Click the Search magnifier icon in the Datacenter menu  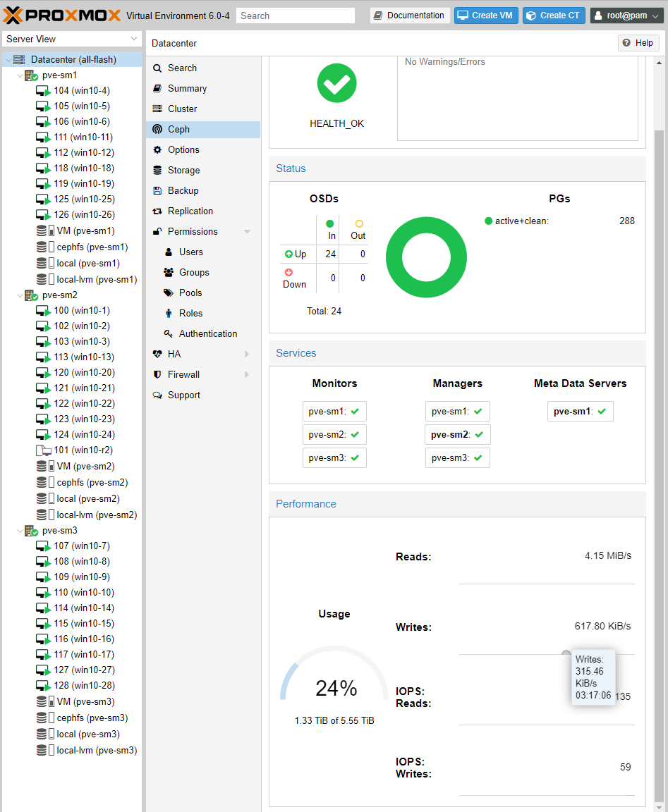[x=157, y=68]
